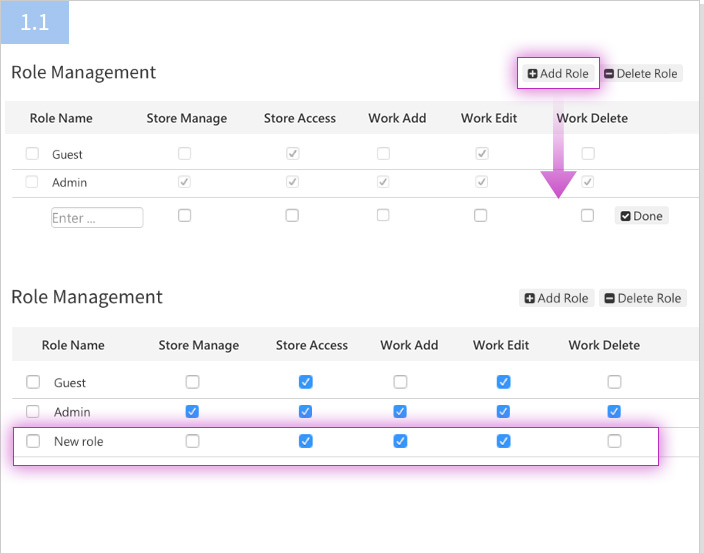Uncheck Work Add for New role
Screen dimensions: 704x553
(x=400, y=441)
